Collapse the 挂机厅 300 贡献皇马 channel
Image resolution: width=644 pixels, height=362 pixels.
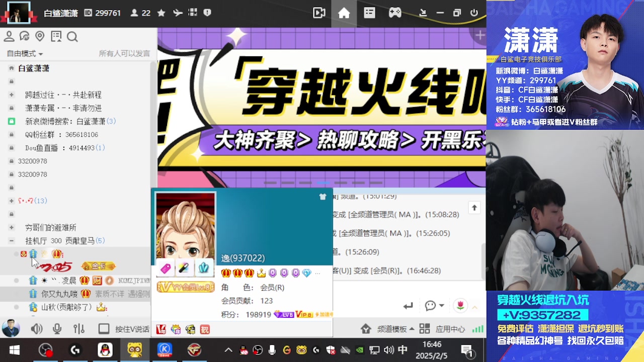11,241
